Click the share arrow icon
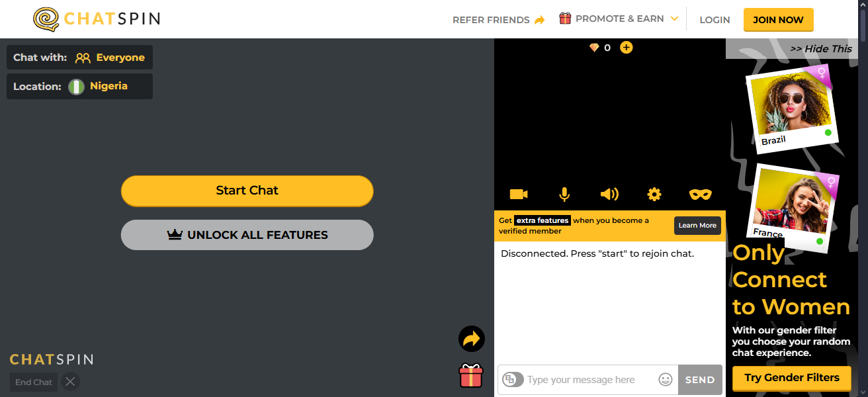Screen dimensions: 868x397 click(471, 338)
